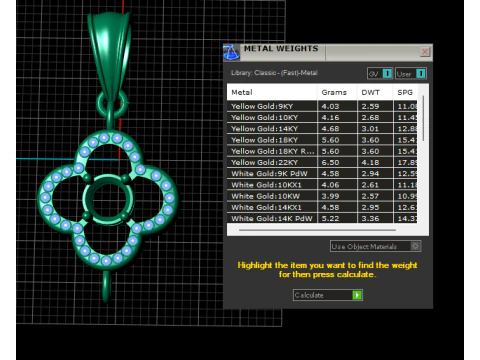Select the White Gold:14K PdW row
480x360 pixels.
(322, 218)
